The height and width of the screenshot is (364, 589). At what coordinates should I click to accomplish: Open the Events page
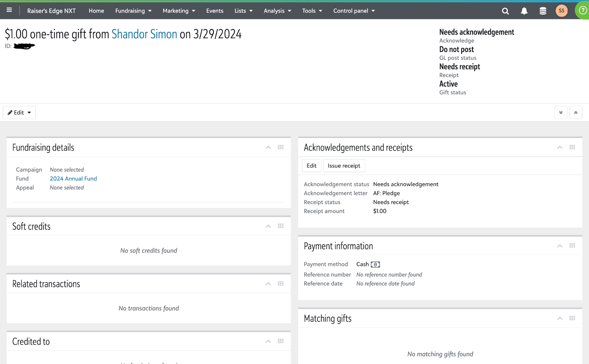[x=215, y=11]
